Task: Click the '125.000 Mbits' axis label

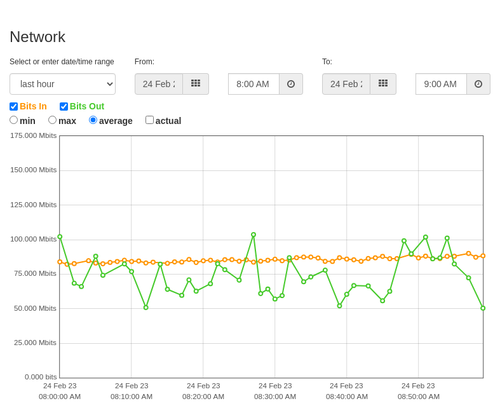Action: click(33, 205)
